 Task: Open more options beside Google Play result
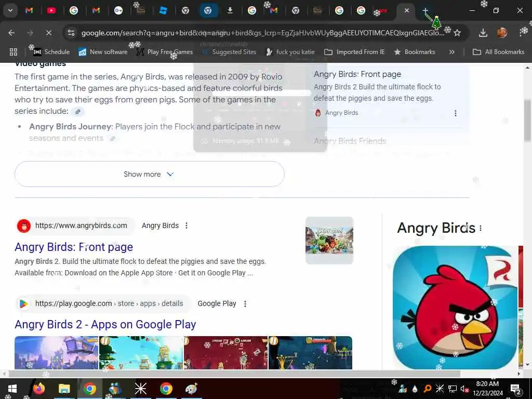245,303
